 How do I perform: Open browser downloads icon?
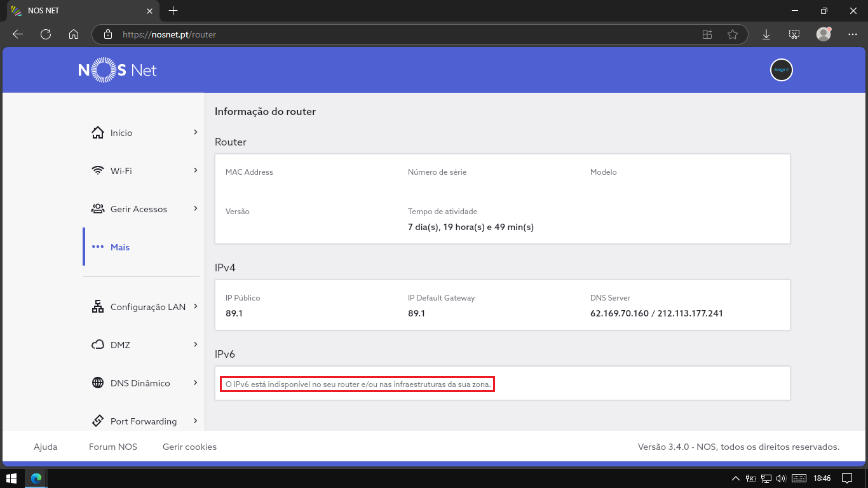coord(766,34)
